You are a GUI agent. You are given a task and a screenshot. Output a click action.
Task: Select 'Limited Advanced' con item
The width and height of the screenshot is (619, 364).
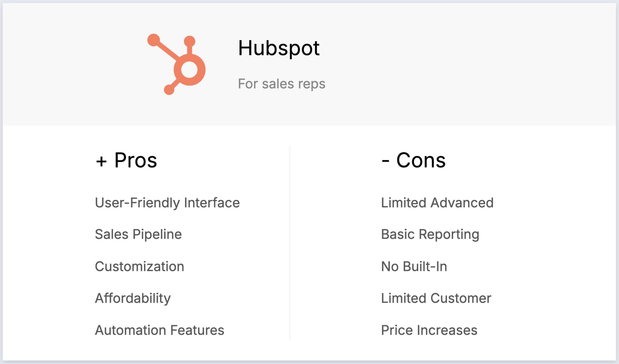click(x=437, y=203)
